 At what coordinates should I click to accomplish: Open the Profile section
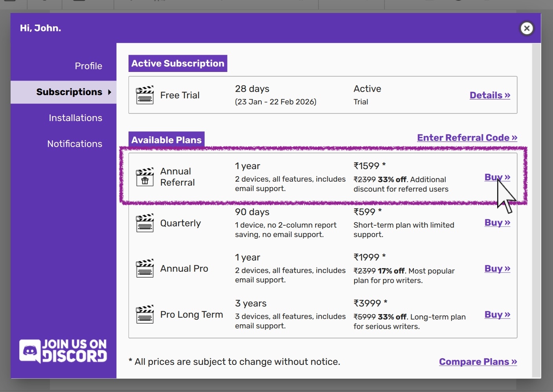click(x=88, y=66)
